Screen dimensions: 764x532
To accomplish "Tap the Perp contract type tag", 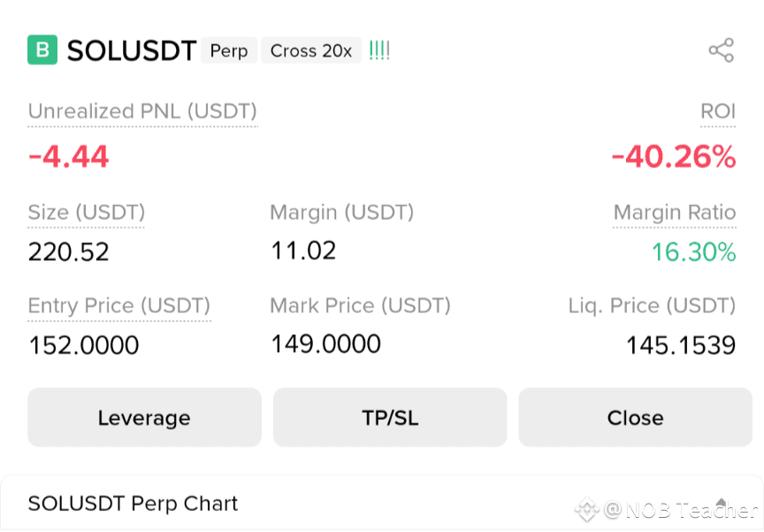I will [x=228, y=50].
